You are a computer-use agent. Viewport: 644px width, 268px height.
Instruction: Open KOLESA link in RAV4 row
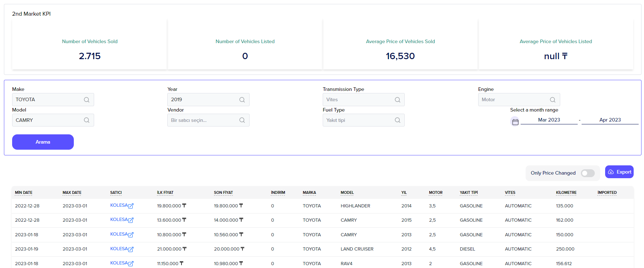coord(119,263)
